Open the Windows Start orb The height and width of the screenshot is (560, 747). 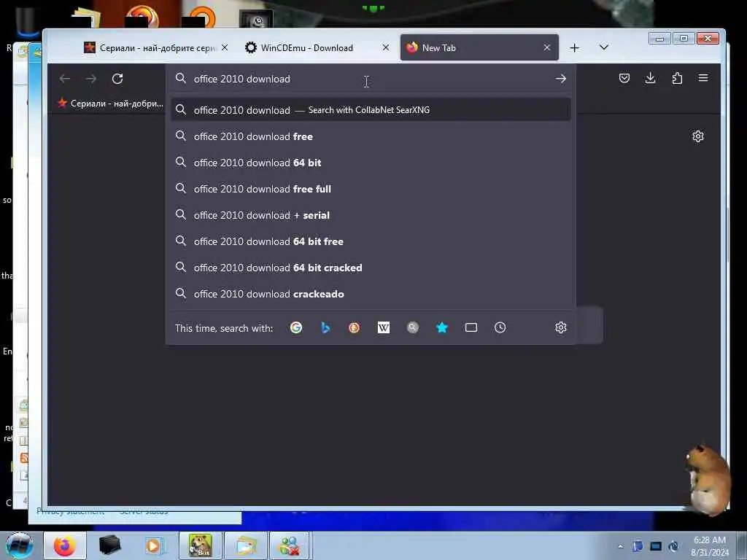19,545
